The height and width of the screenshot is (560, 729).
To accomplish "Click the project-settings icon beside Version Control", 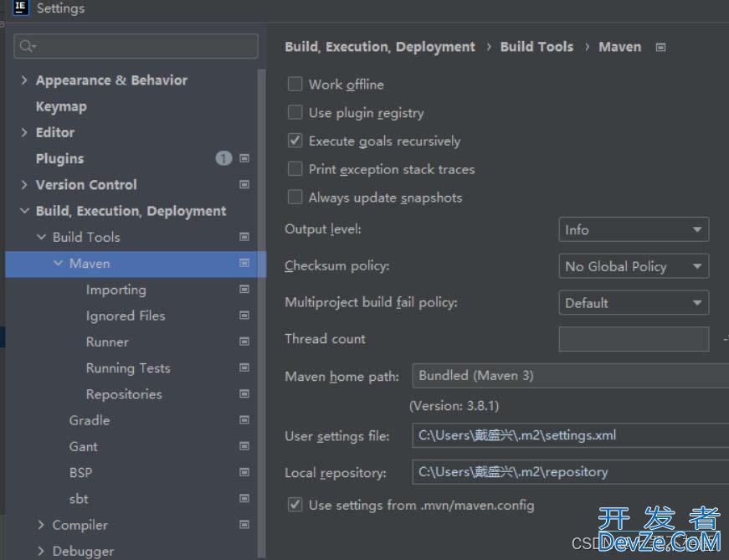I will (244, 185).
